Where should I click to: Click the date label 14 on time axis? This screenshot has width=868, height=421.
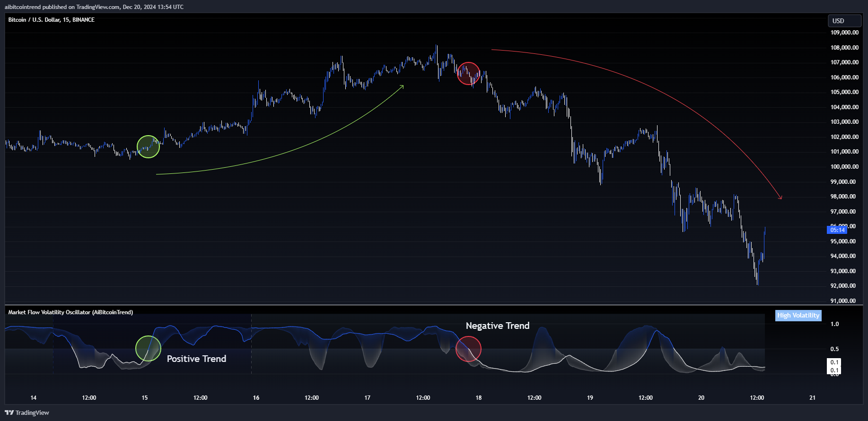pyautogui.click(x=33, y=398)
